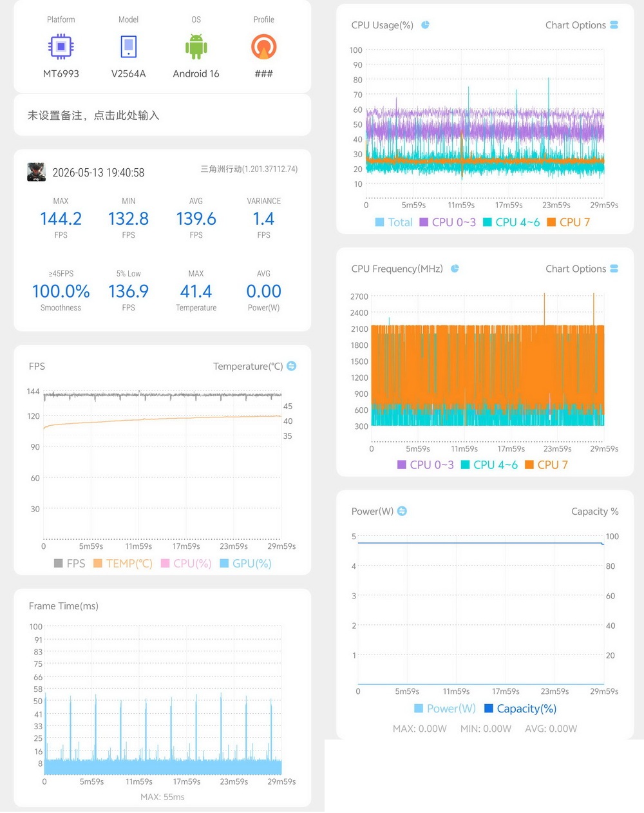Click the 三角洲行动(1.201.37112.74) game version text
This screenshot has height=813, width=644.
click(249, 169)
